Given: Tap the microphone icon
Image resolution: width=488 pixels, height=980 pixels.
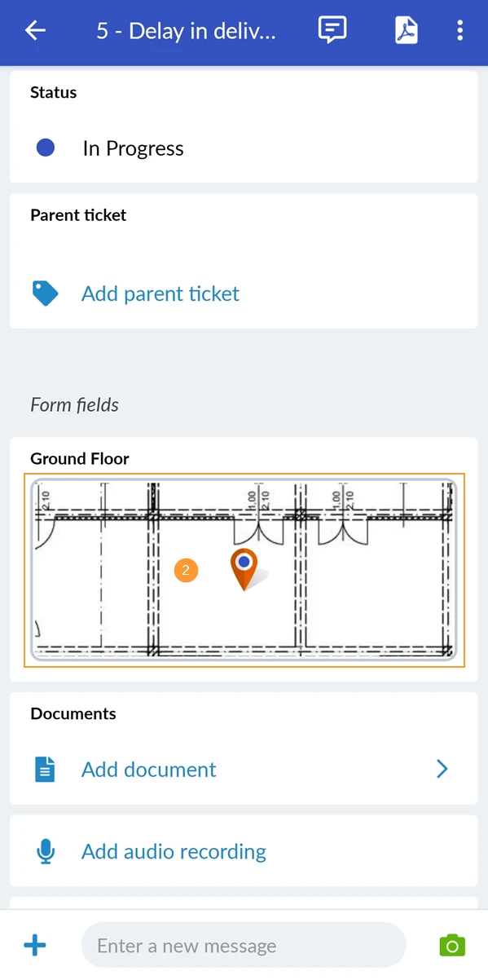Looking at the screenshot, I should click(x=46, y=852).
